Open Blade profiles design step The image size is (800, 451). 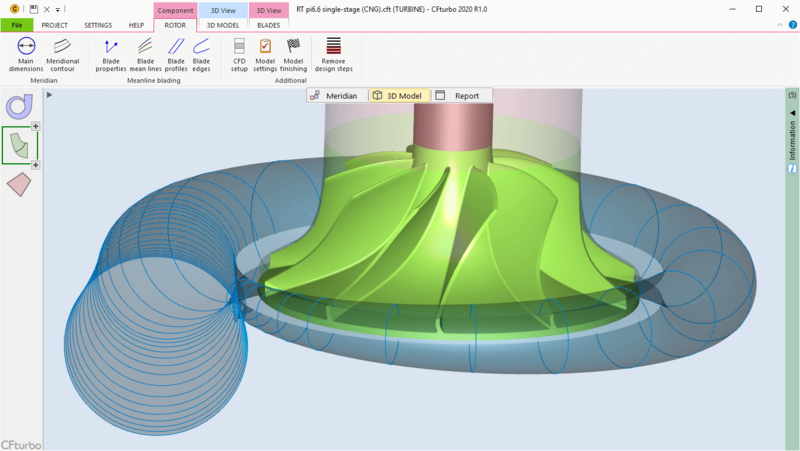pyautogui.click(x=175, y=54)
